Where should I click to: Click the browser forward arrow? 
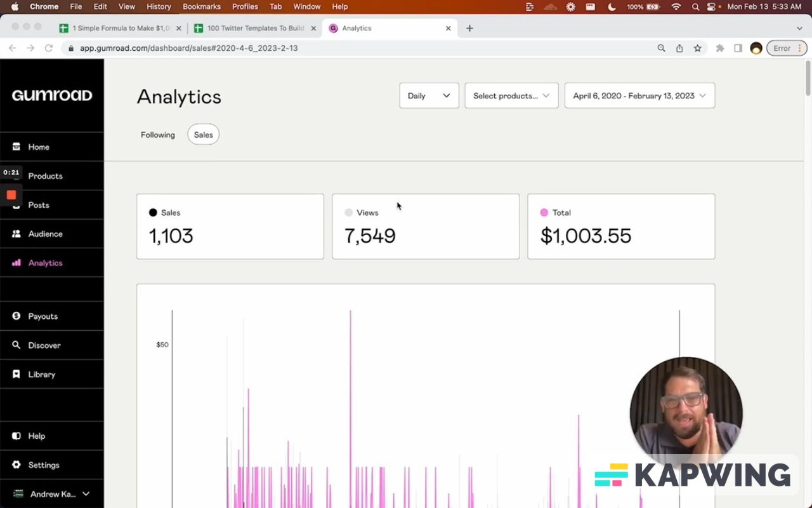(30, 48)
